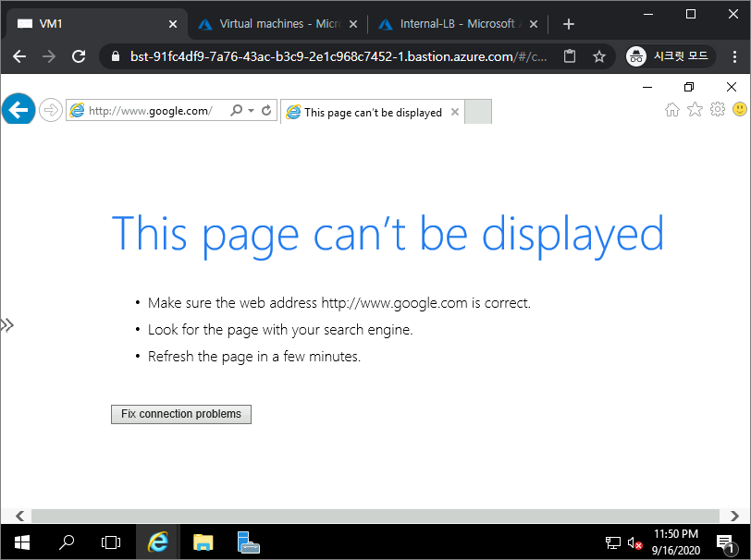
Task: Open Windows Start menu
Action: [22, 542]
